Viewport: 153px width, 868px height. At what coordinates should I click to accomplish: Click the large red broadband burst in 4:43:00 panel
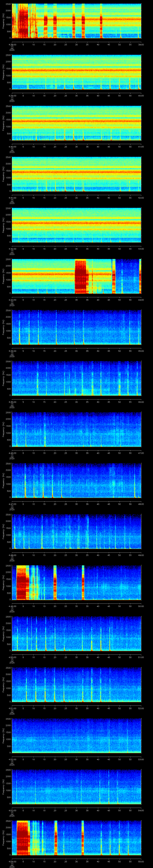80,276
